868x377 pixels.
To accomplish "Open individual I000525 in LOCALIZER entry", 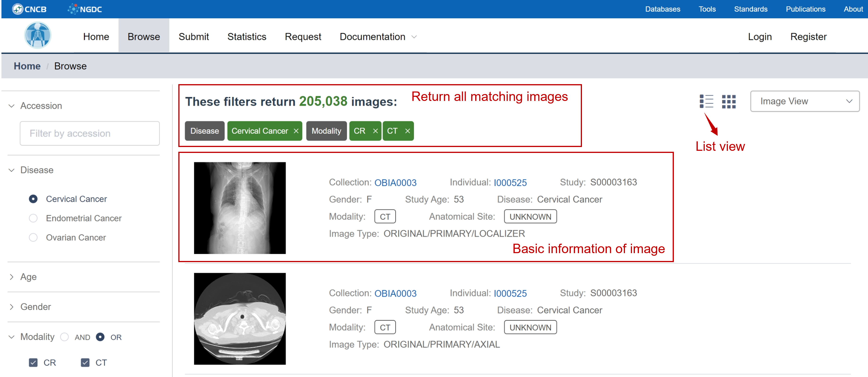I will (x=510, y=182).
